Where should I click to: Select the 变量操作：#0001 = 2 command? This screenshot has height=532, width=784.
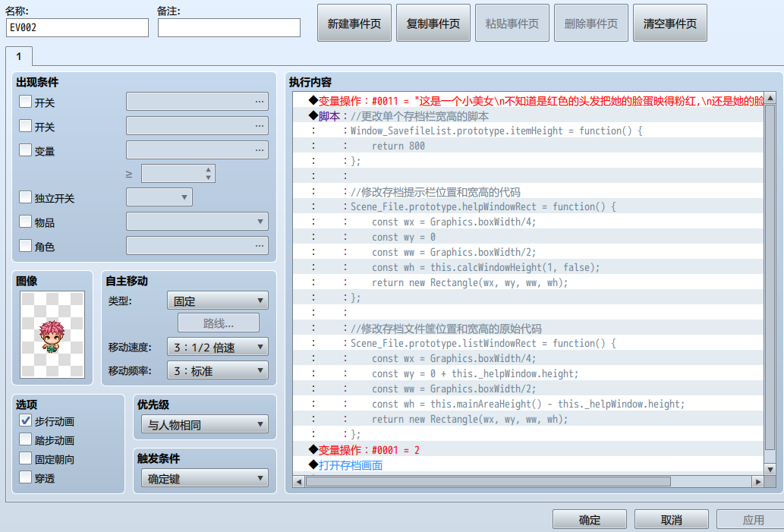coord(528,450)
